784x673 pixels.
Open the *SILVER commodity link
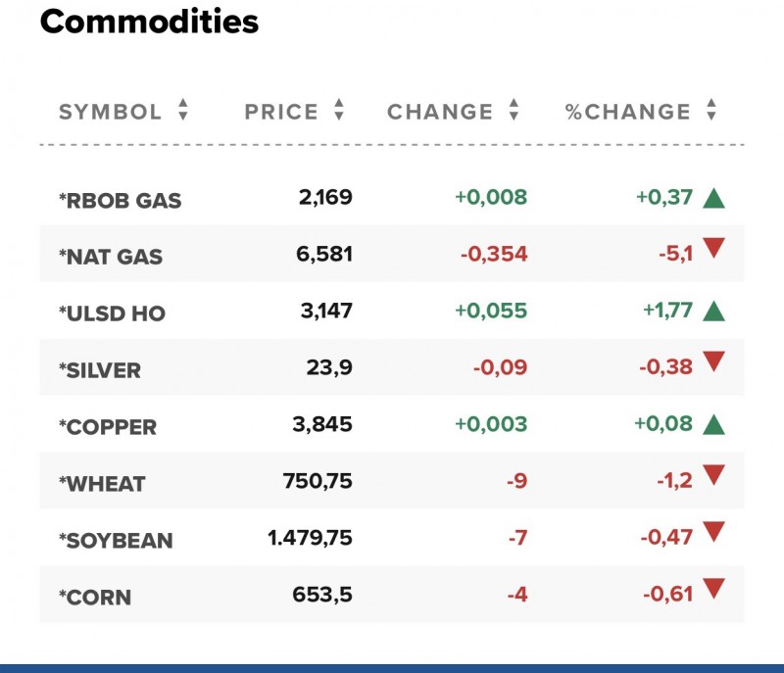coord(100,371)
